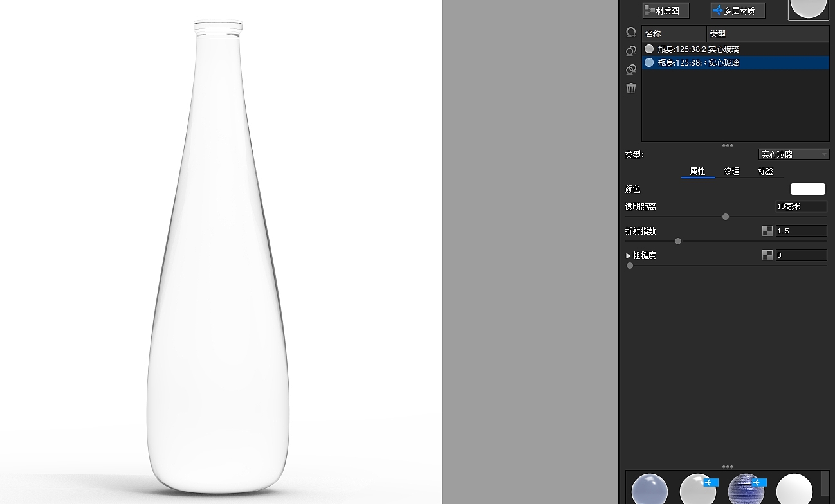Click the texture checker icon next to 粗糙度
Viewport: 835px width, 504px height.
[767, 255]
